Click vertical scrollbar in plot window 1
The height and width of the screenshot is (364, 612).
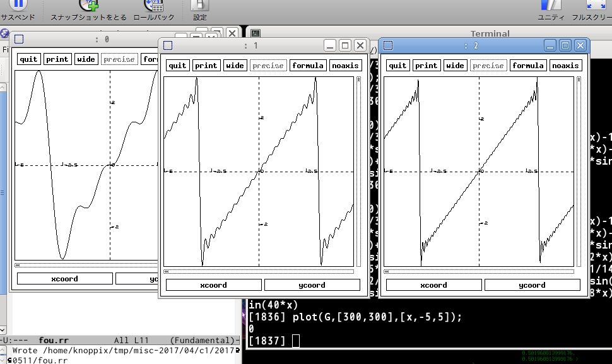359,172
